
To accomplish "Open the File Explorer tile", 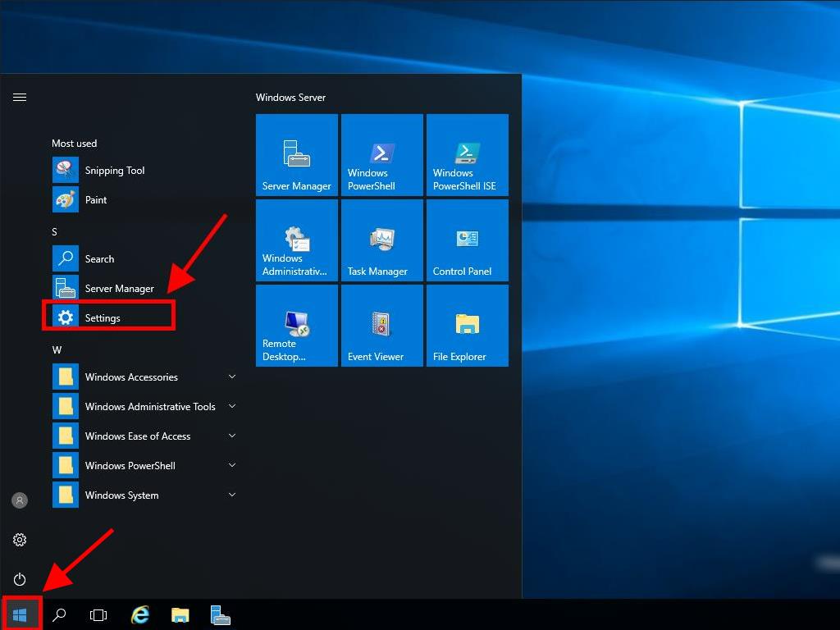I will 468,326.
